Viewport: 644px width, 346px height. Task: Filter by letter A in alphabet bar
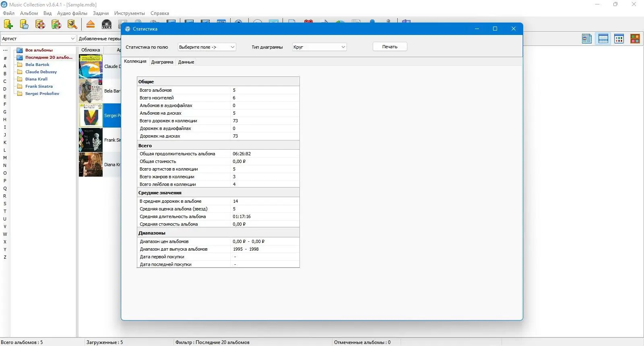5,66
